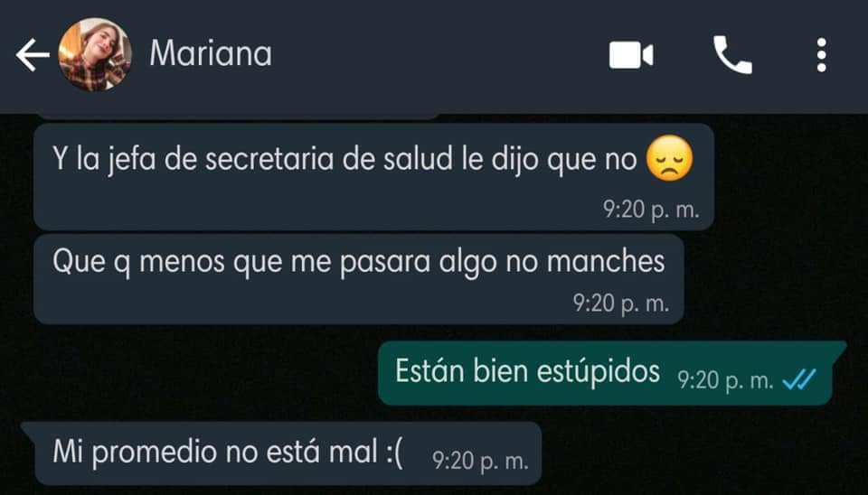Tap the word 'manches' in the message
Screen dimensions: 868x495
click(606, 261)
